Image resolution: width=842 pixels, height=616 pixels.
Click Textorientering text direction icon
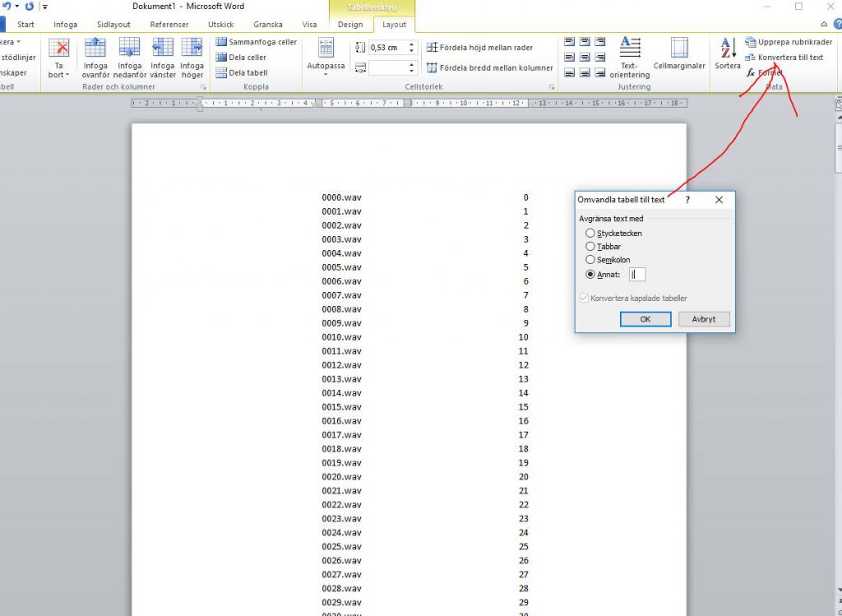point(629,56)
